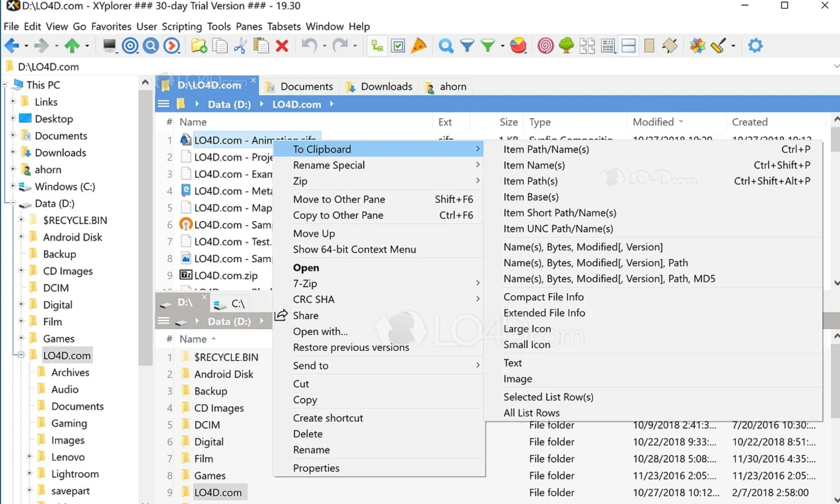Click the Redo arrow toolbar icon

(x=340, y=45)
